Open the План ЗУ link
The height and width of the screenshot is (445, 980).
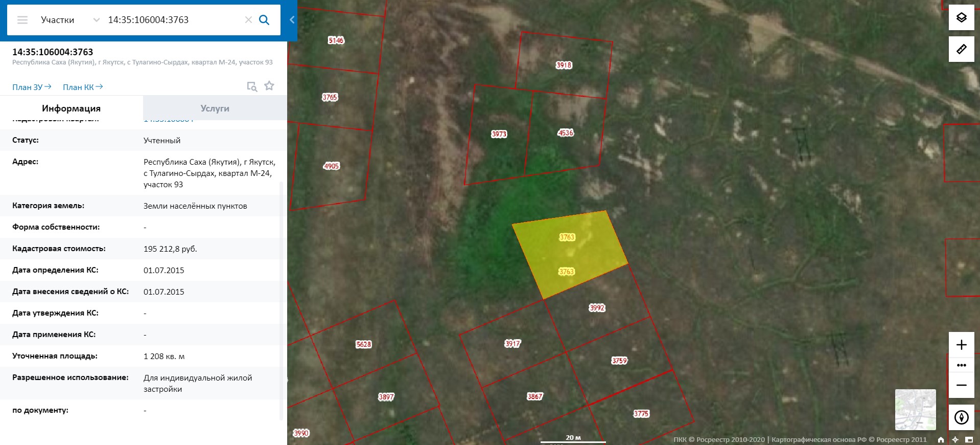(x=32, y=87)
